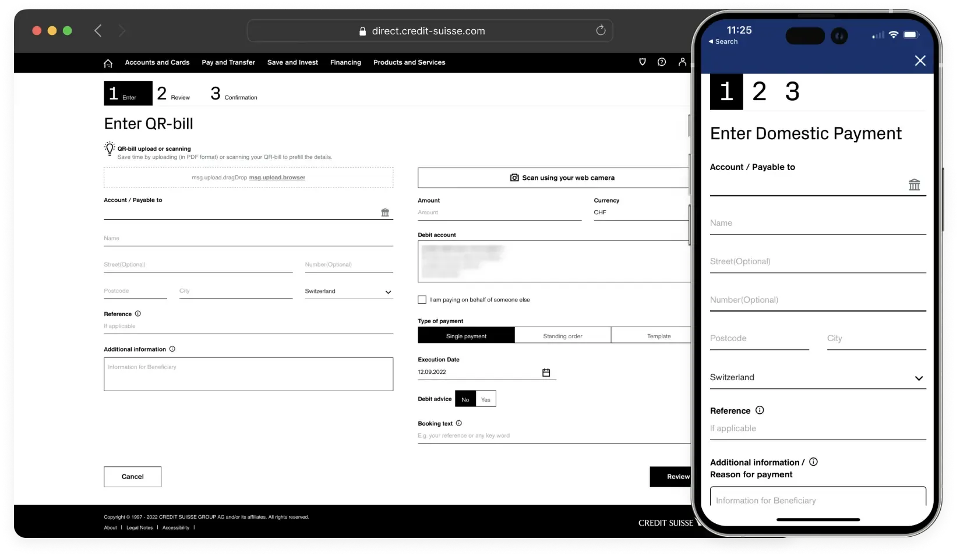
Task: Open the privacy shield icon in the header
Action: [x=642, y=62]
